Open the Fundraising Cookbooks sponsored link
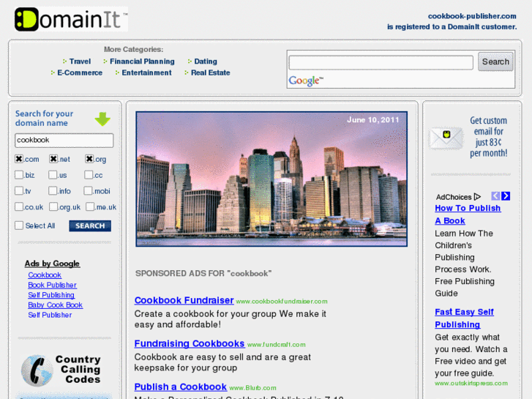 pos(190,343)
